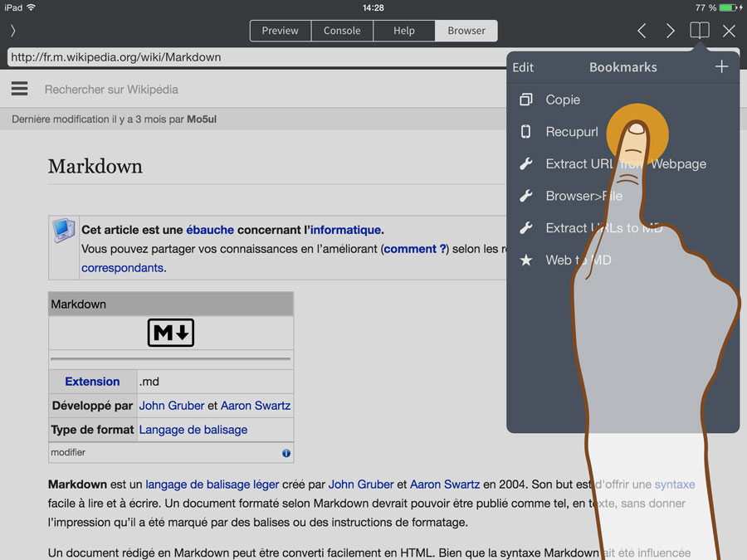Open the Wikipedia hamburger menu
Viewport: 747px width, 560px height.
pyautogui.click(x=20, y=89)
